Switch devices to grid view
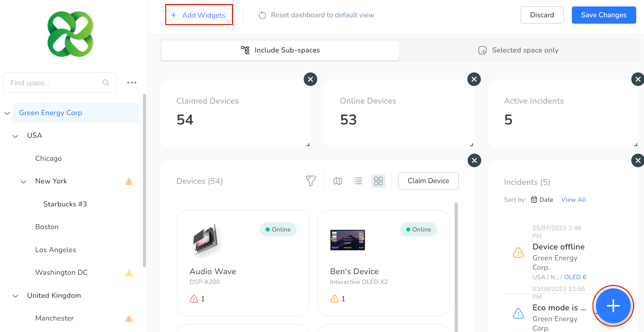 [x=378, y=181]
